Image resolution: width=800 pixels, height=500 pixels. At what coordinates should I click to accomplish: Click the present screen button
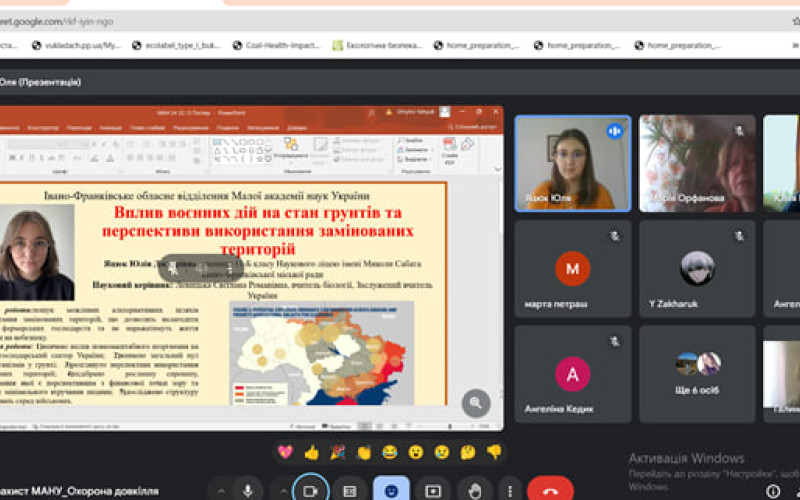click(x=433, y=491)
